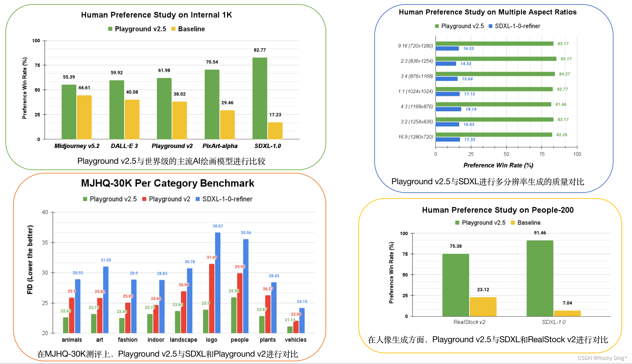Click the 70.54 value label
Screen dimensions: 632x364
[x=212, y=62]
